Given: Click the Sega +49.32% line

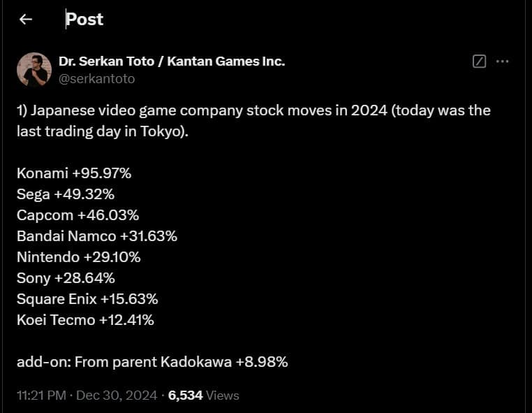Looking at the screenshot, I should pyautogui.click(x=66, y=194).
